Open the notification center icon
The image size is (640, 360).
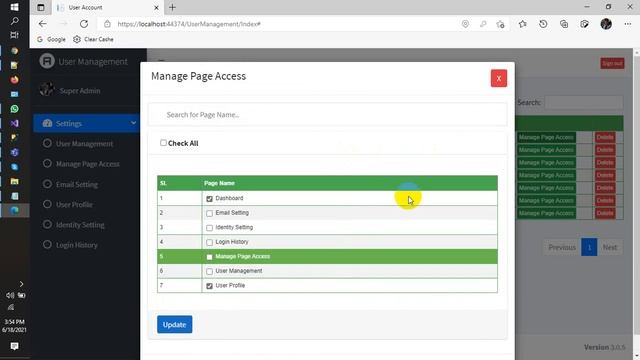click(14, 346)
